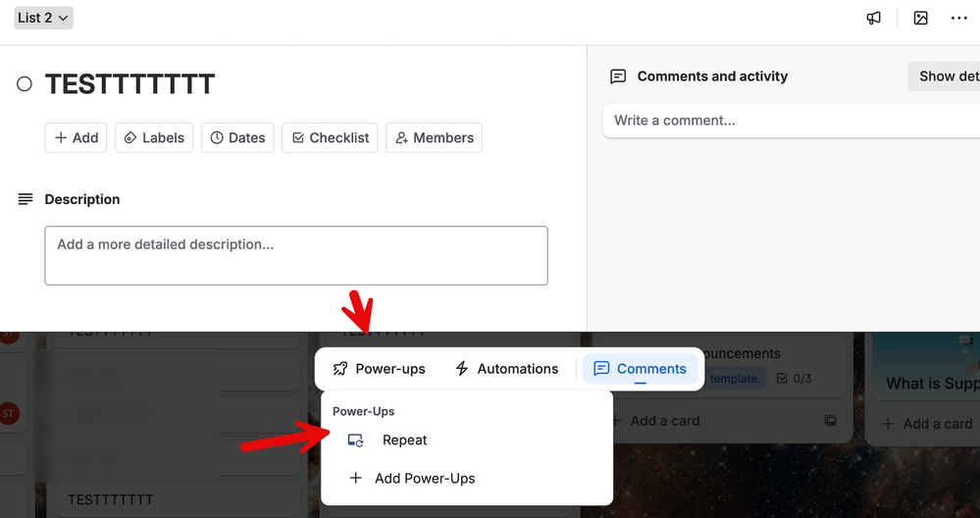The height and width of the screenshot is (518, 980).
Task: Open the three-dot actions menu
Action: [x=958, y=18]
